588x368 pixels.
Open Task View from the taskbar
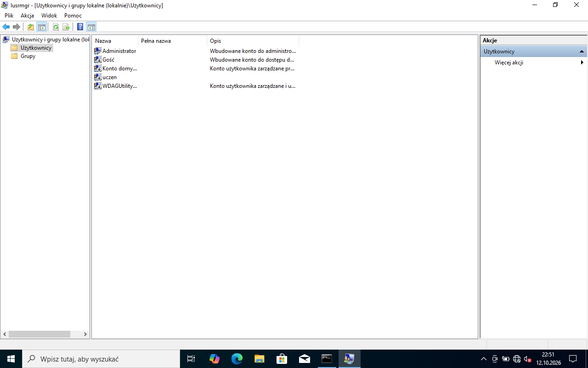[x=191, y=359]
